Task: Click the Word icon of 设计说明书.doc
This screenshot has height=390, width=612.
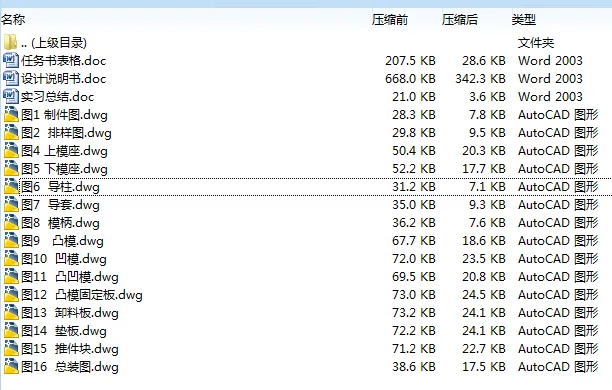Action: (x=11, y=78)
